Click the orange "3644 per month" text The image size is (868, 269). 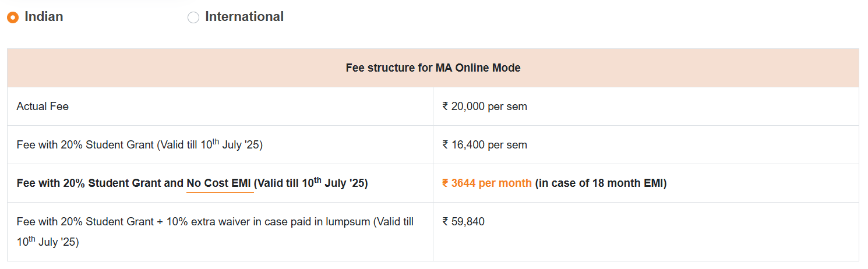tap(491, 183)
